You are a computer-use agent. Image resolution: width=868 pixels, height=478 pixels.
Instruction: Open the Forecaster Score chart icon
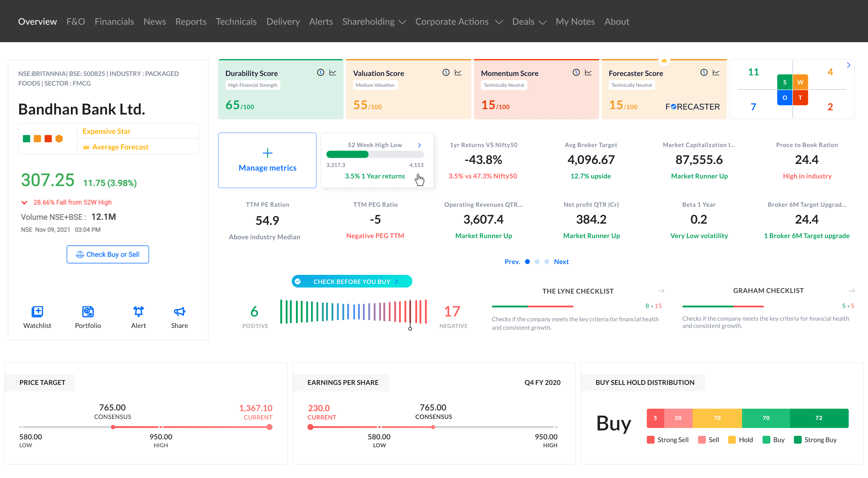pyautogui.click(x=716, y=72)
